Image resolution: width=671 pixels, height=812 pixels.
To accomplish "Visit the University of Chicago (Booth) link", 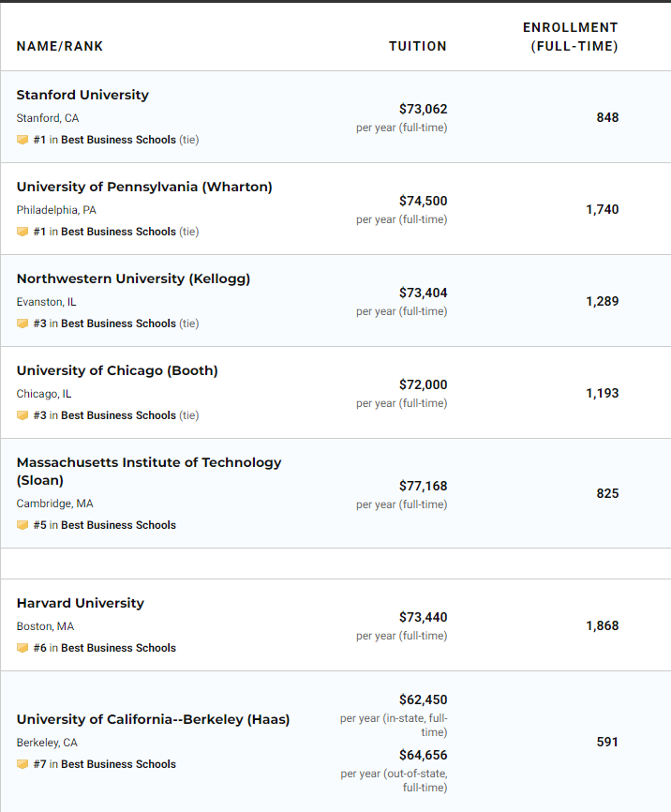I will pos(117,370).
